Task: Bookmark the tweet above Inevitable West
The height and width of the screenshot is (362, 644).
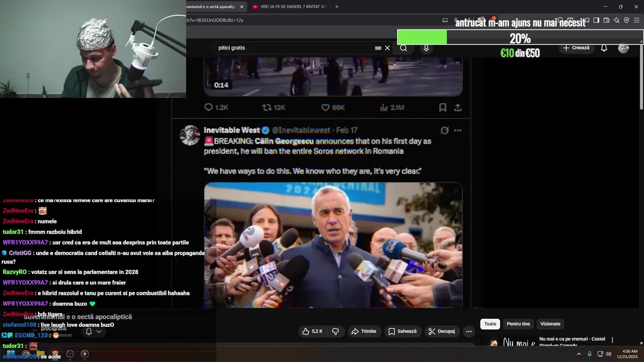Action: (443, 108)
